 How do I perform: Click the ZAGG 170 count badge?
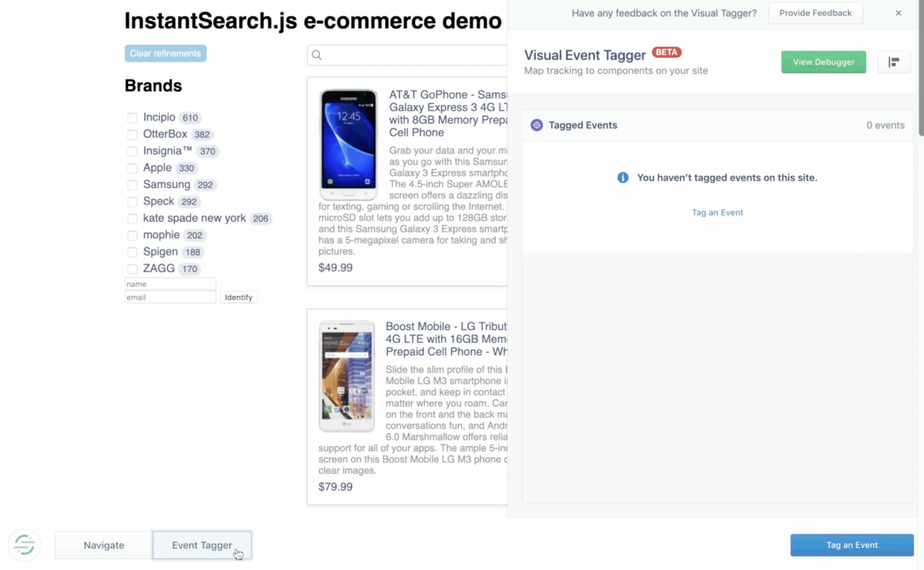point(189,269)
